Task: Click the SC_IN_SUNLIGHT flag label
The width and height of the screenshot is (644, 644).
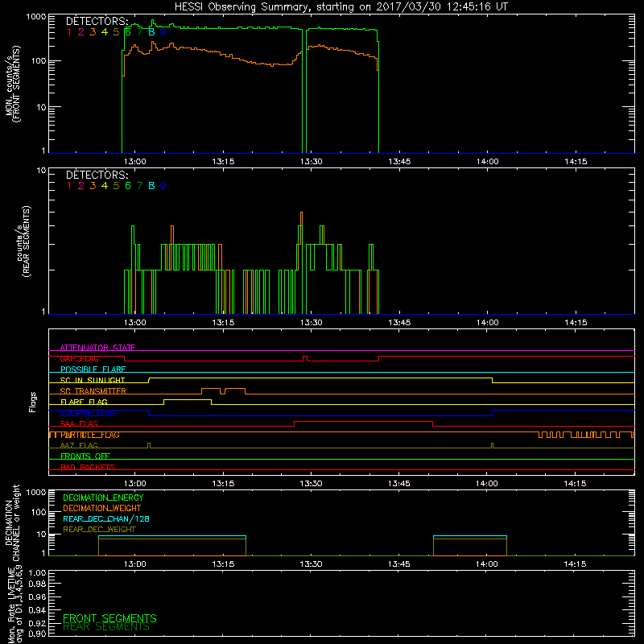Action: tap(93, 380)
